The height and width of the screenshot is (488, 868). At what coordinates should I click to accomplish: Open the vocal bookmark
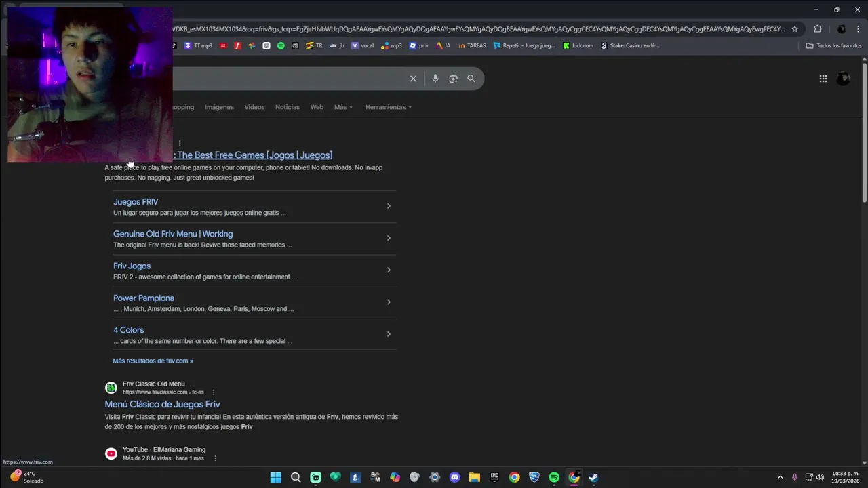pos(363,46)
